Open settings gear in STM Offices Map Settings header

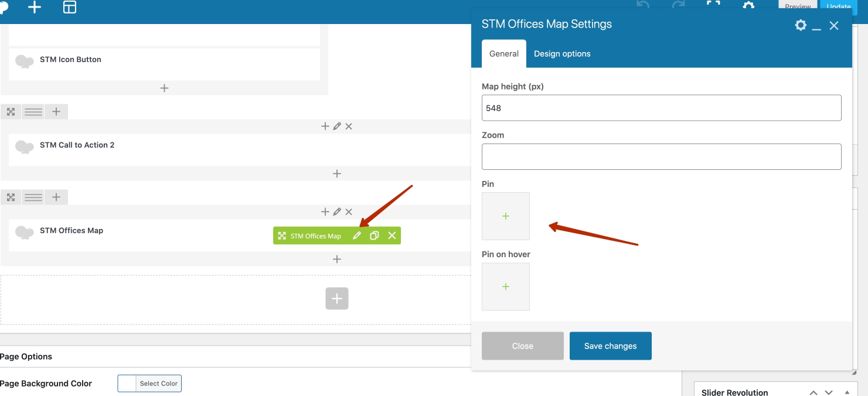801,25
